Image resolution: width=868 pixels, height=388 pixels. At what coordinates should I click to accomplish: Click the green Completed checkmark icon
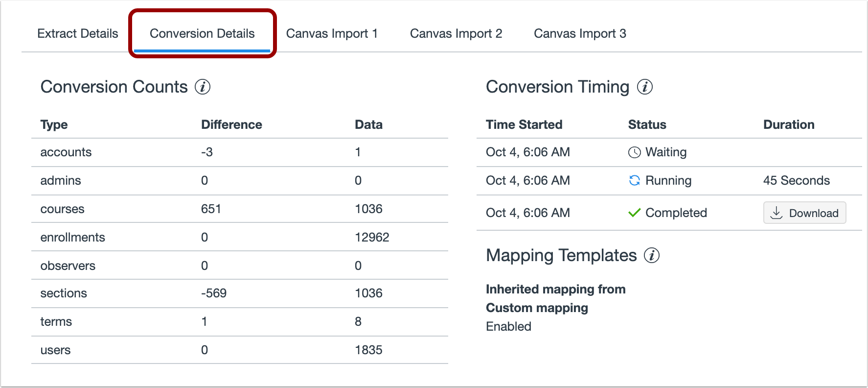[x=634, y=213]
